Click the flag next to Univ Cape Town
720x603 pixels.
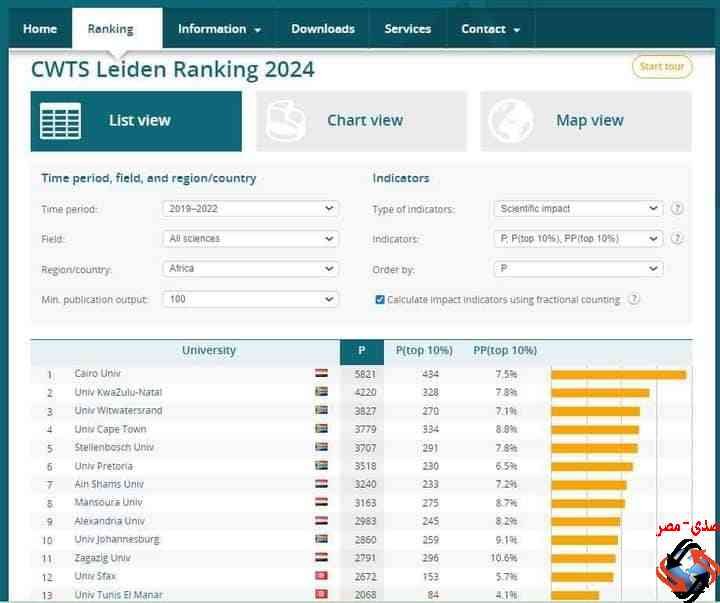click(321, 428)
